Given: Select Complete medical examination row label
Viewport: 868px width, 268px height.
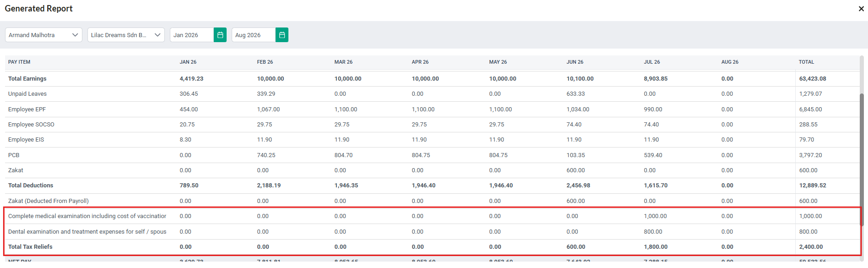Looking at the screenshot, I should click(87, 216).
